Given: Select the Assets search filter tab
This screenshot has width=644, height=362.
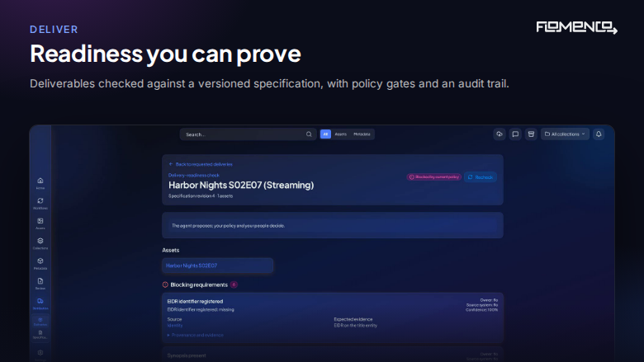Looking at the screenshot, I should 340,134.
